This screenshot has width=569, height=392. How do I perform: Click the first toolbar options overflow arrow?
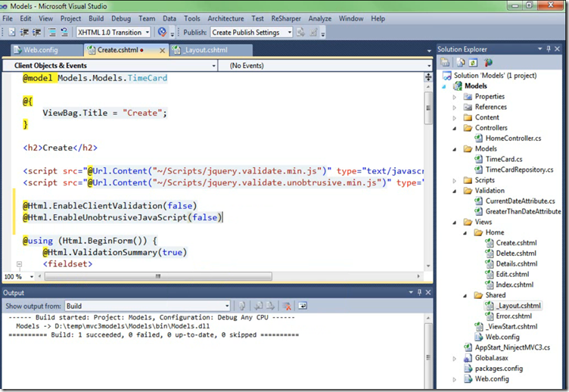(x=173, y=34)
